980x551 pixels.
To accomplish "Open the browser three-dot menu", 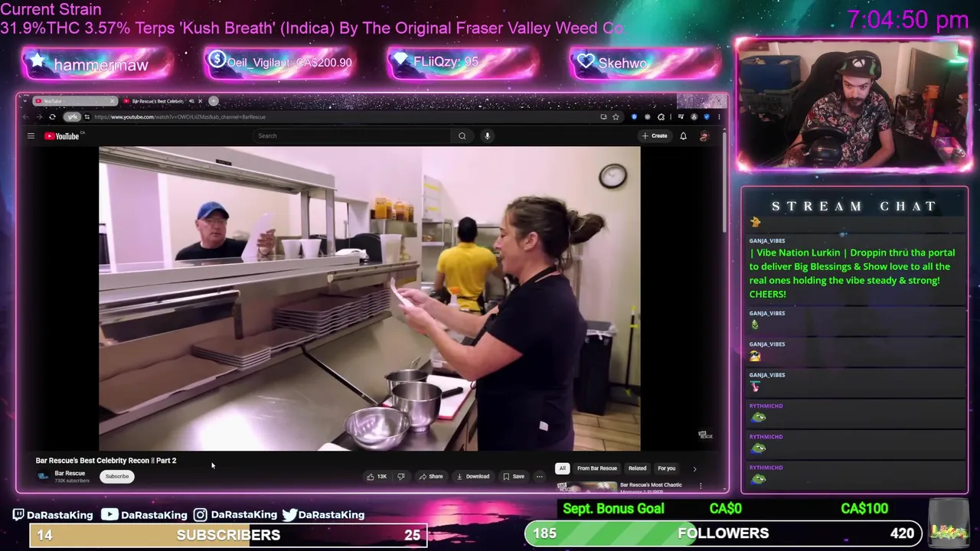I will (719, 117).
